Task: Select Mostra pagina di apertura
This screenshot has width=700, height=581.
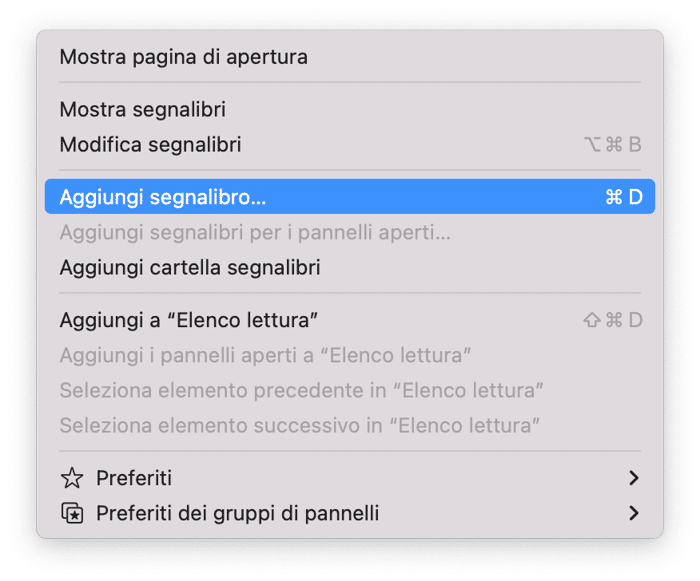Action: [183, 57]
